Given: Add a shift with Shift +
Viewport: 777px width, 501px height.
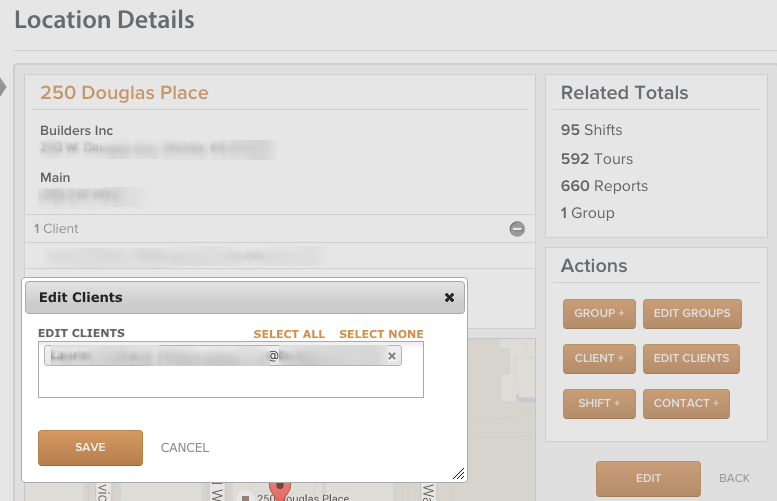Looking at the screenshot, I should pos(599,404).
